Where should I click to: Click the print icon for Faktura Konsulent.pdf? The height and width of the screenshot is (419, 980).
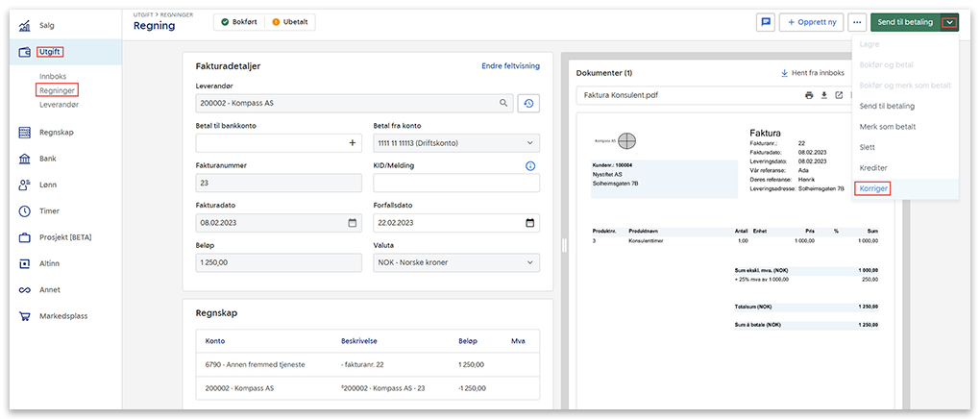[x=809, y=95]
